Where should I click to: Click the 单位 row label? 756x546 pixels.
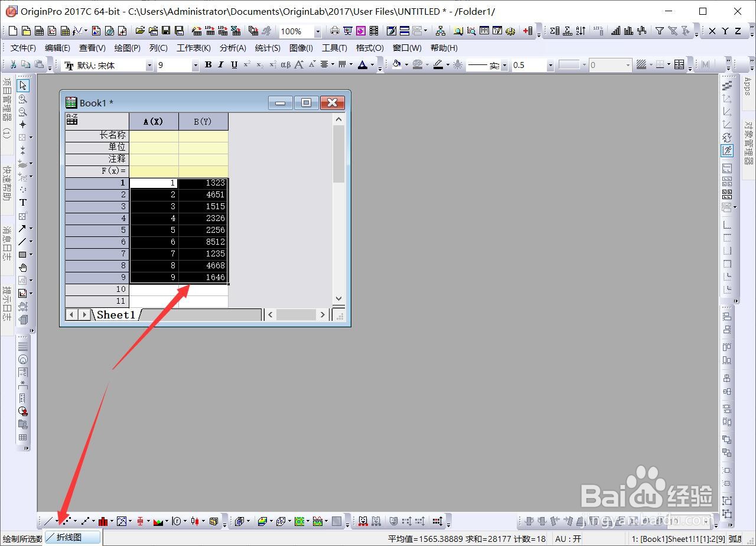click(97, 148)
